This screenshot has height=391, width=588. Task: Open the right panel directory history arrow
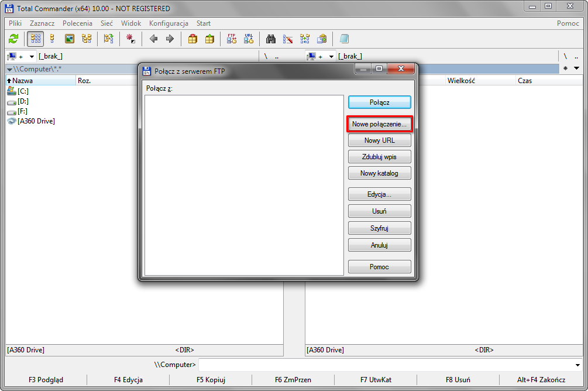click(x=576, y=68)
